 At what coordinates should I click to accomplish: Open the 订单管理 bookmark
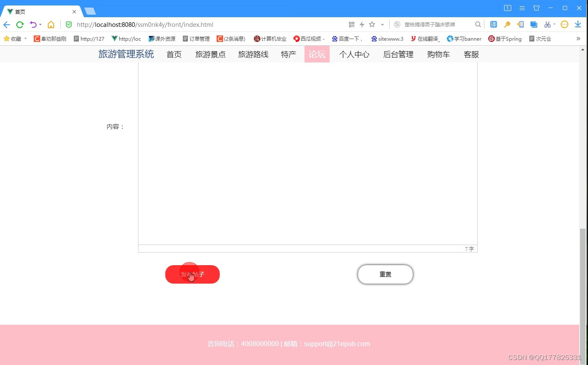(196, 39)
